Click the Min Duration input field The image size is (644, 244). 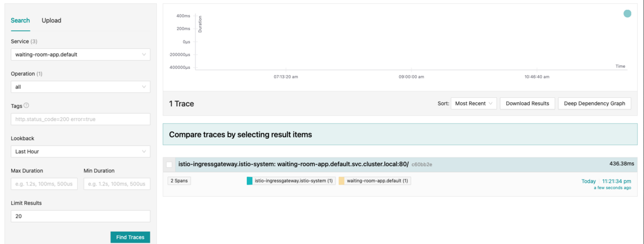click(117, 184)
